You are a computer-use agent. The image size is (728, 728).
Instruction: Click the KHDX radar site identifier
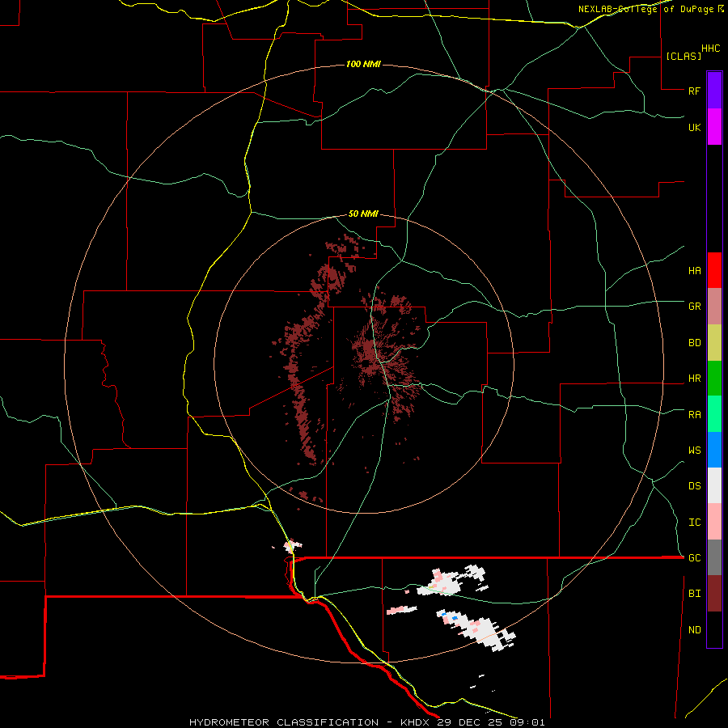416,722
